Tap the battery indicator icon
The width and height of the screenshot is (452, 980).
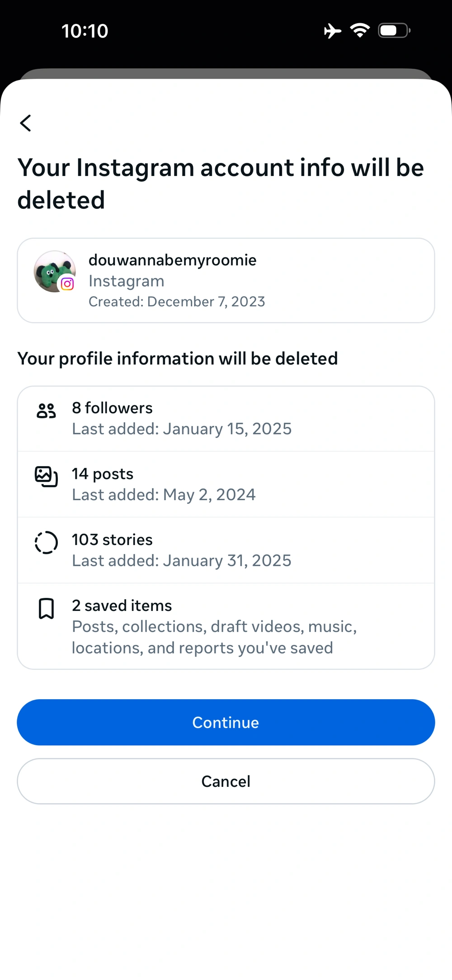pyautogui.click(x=394, y=31)
